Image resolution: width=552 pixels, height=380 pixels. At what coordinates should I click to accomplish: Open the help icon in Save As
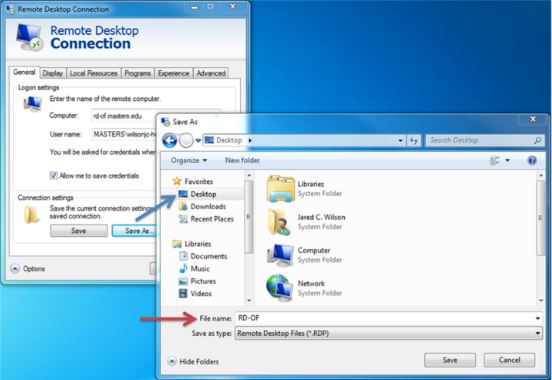(532, 161)
